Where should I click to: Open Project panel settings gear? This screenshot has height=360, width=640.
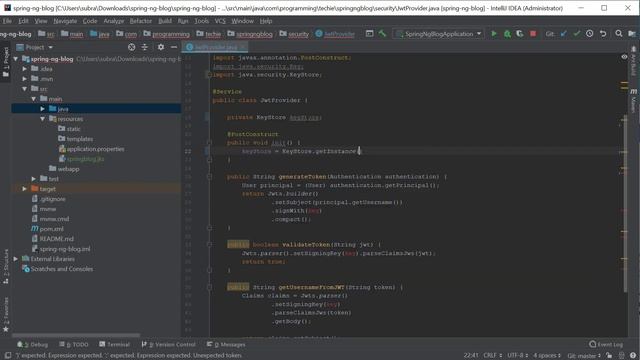pos(161,47)
